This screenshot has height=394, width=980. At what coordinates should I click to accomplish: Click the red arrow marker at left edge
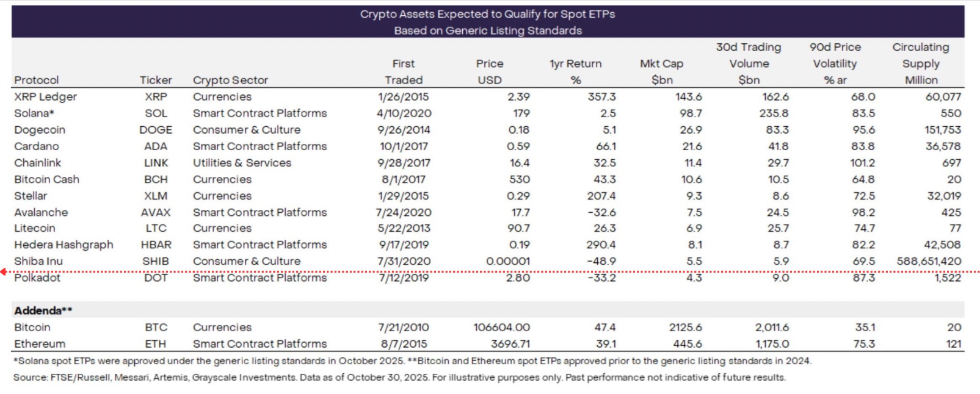click(x=4, y=272)
